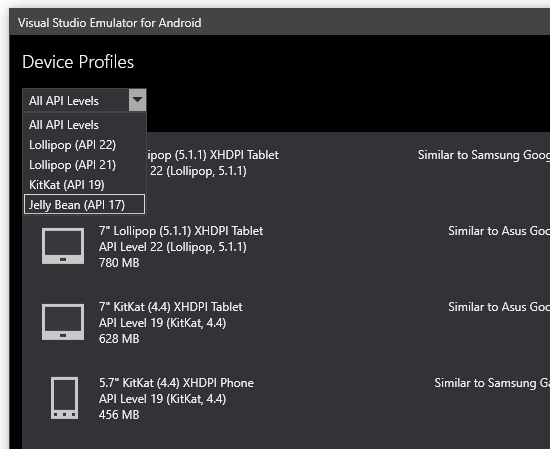Select 7" Lollipop (5.1.1) XHDPI Tablet title
This screenshot has height=450, width=550.
[181, 231]
